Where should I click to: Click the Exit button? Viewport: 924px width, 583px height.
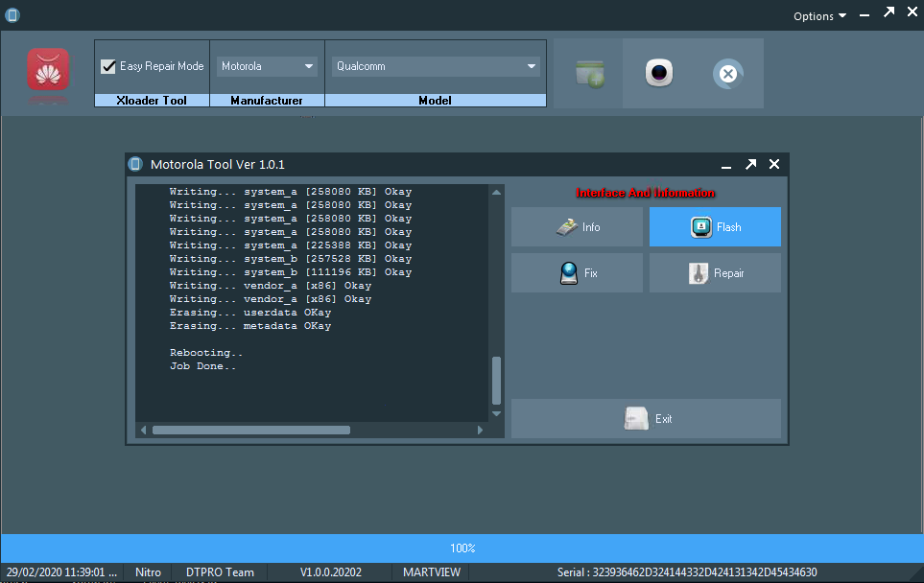pos(646,419)
